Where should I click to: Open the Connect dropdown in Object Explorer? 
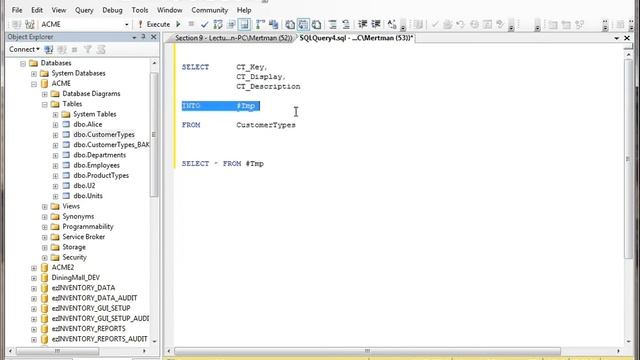[24, 49]
